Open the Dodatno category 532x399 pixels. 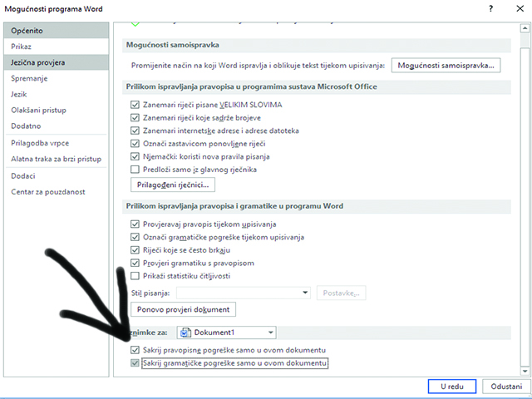pyautogui.click(x=57, y=126)
